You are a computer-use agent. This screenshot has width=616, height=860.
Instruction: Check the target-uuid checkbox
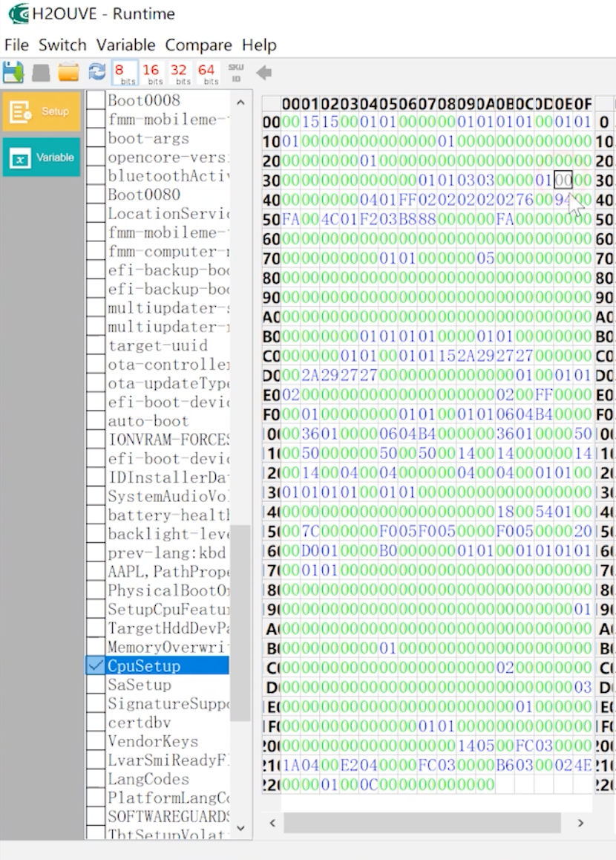click(x=95, y=345)
